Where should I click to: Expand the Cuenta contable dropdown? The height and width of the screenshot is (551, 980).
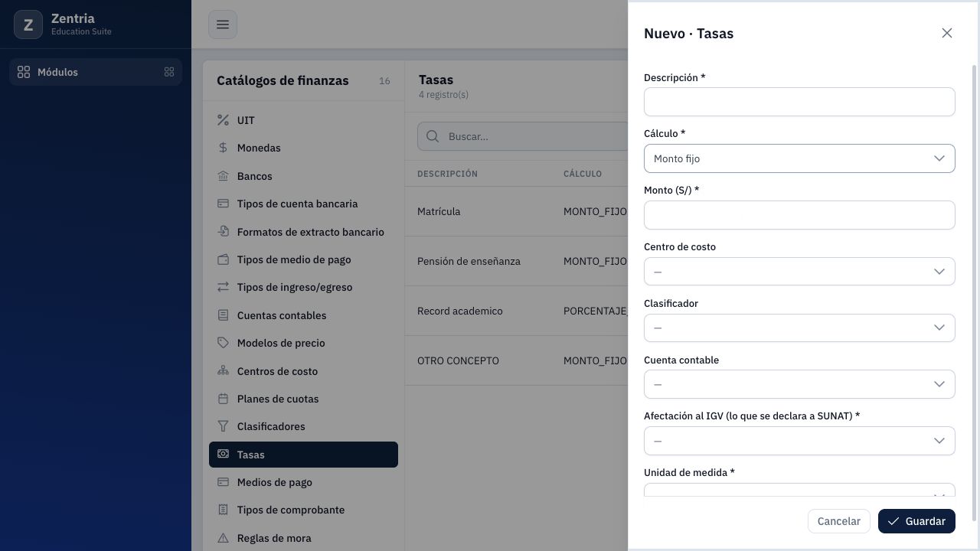tap(799, 384)
